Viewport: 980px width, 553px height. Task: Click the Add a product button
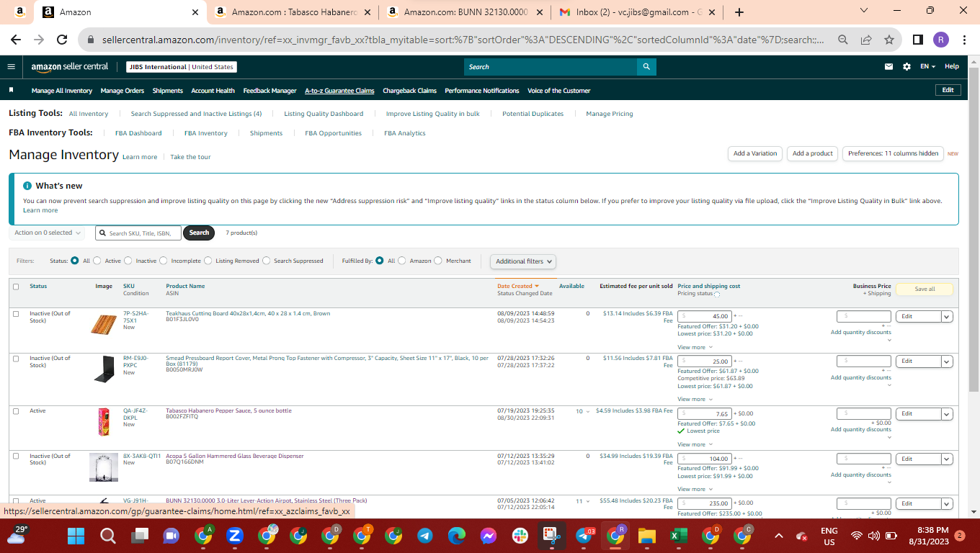point(812,153)
